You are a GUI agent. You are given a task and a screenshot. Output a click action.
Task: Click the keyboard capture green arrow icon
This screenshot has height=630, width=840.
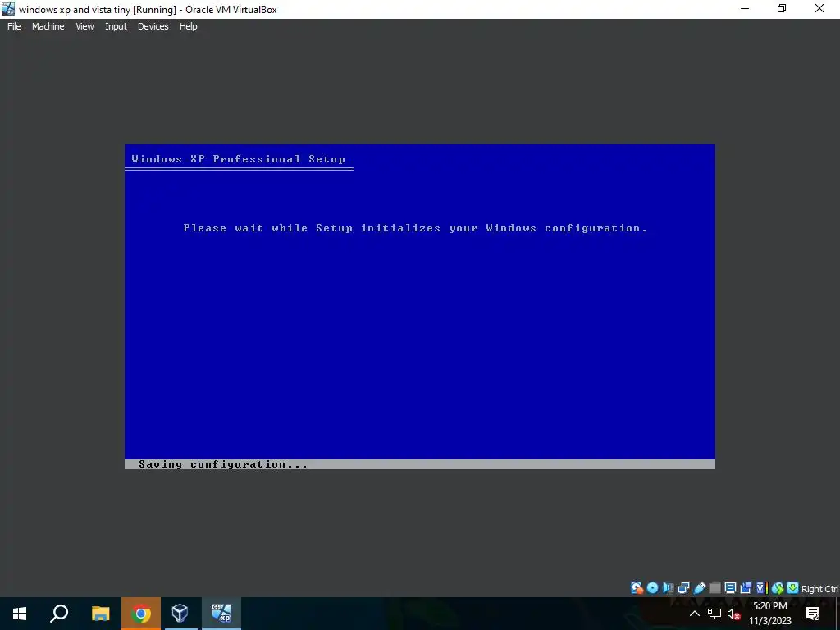coord(793,587)
